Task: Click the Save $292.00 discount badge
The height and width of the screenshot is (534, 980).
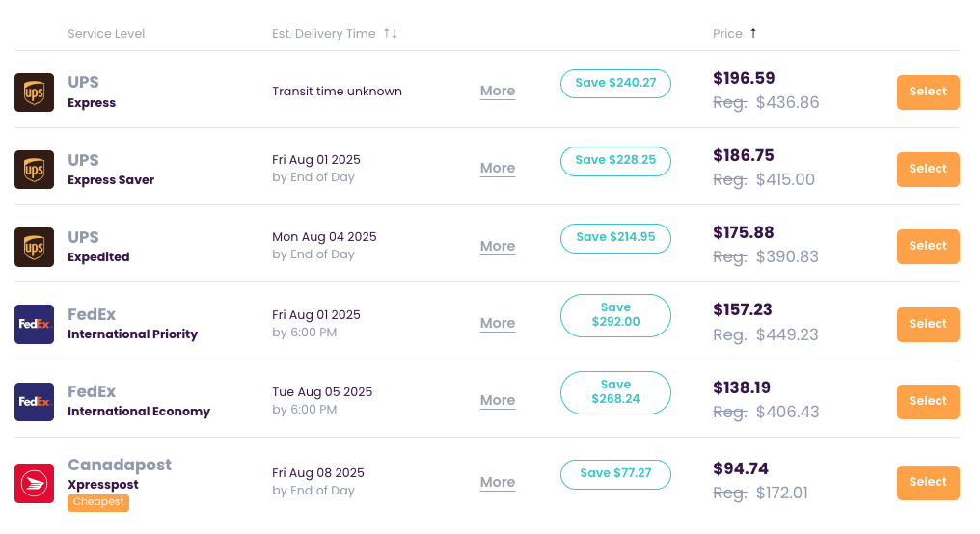Action: click(615, 315)
